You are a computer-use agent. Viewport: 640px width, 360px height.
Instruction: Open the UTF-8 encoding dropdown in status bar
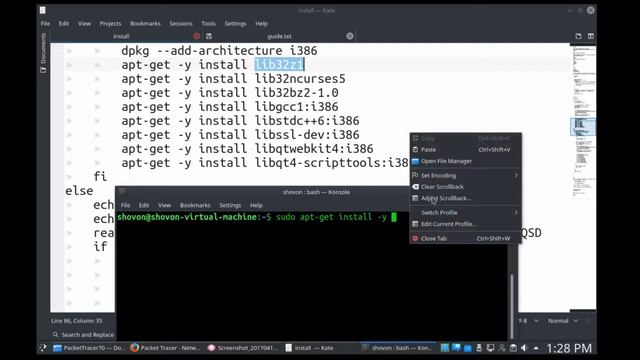529,321
